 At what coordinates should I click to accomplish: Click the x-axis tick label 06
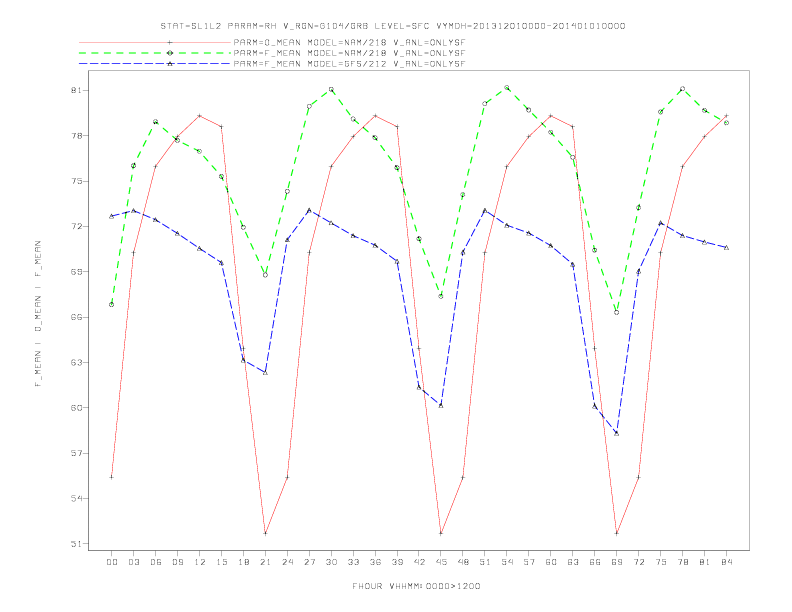156,562
